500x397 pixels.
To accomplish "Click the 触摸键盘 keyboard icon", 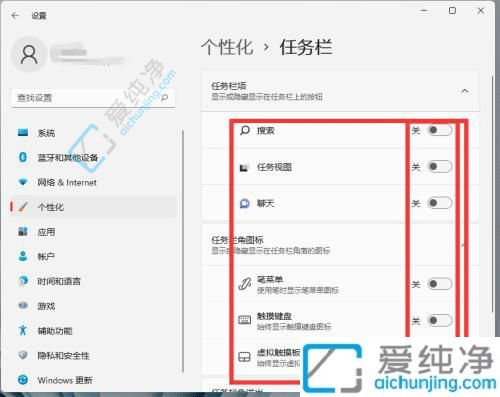I will pyautogui.click(x=244, y=320).
